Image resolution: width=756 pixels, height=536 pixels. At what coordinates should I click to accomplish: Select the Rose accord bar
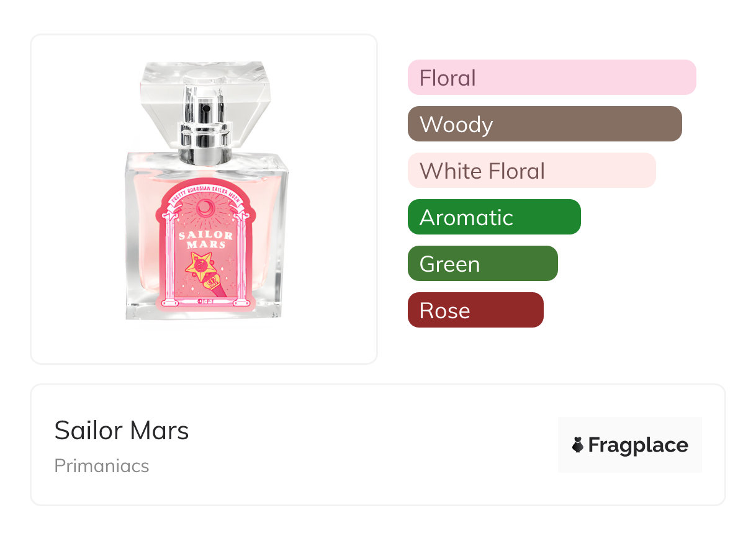tap(475, 310)
